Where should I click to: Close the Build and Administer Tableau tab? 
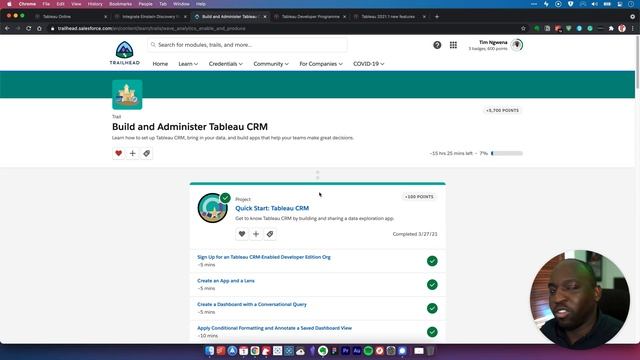click(x=265, y=17)
